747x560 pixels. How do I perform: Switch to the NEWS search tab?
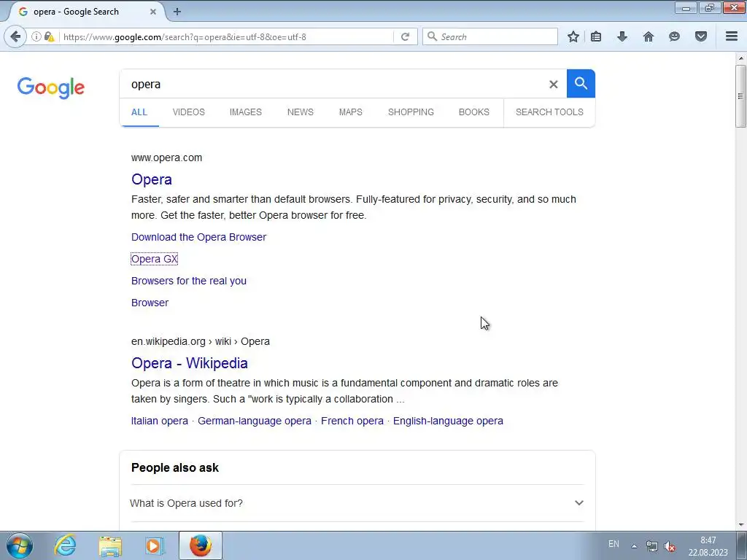pos(300,112)
